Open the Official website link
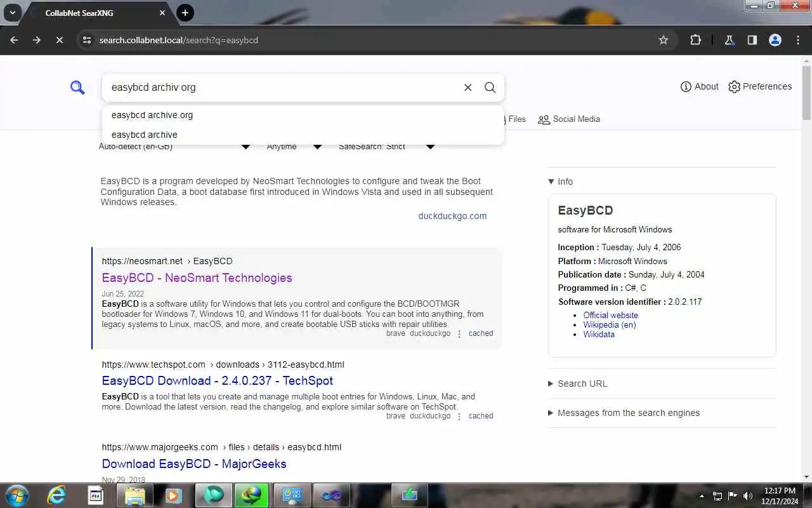The height and width of the screenshot is (508, 812). click(611, 315)
